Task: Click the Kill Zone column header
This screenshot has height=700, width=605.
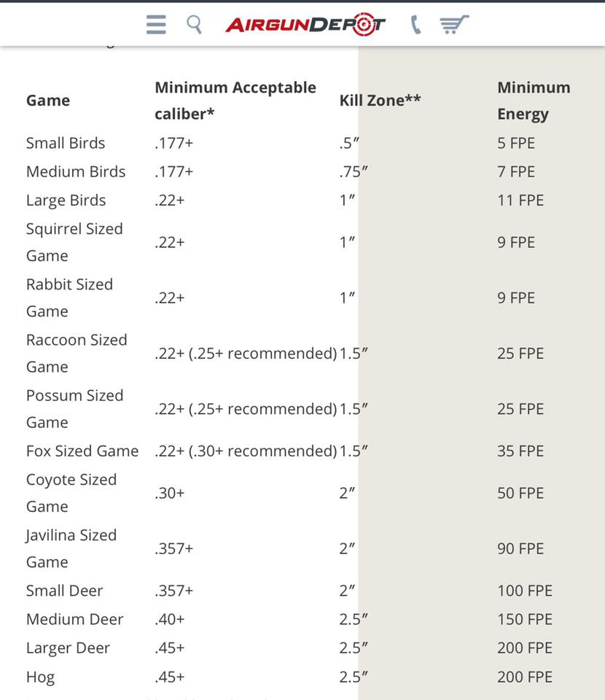Action: 380,101
